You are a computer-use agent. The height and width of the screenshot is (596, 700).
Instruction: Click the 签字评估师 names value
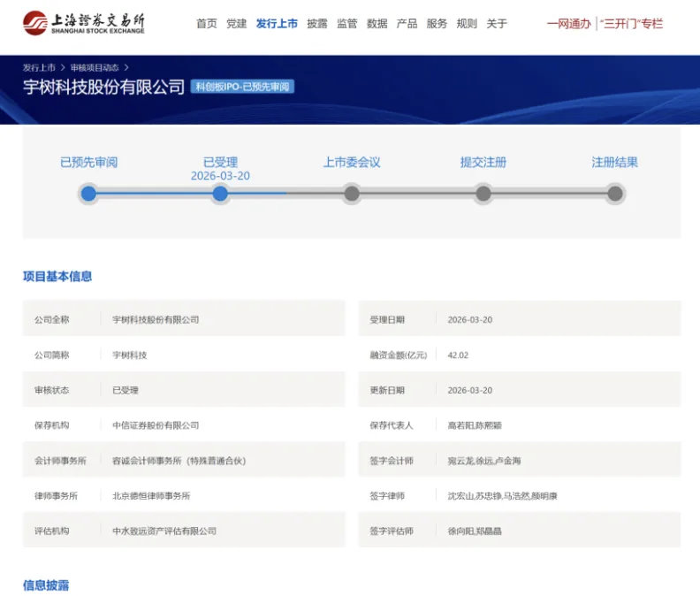[475, 531]
